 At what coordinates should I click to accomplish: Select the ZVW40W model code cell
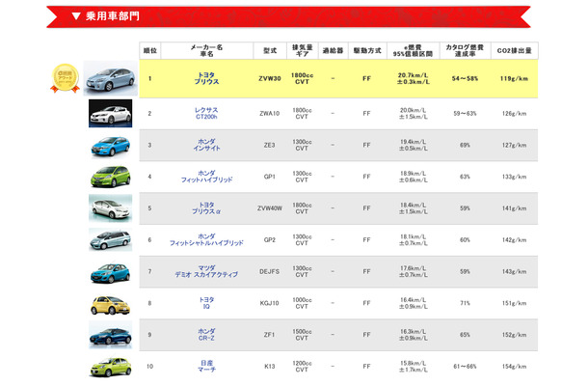(270, 208)
